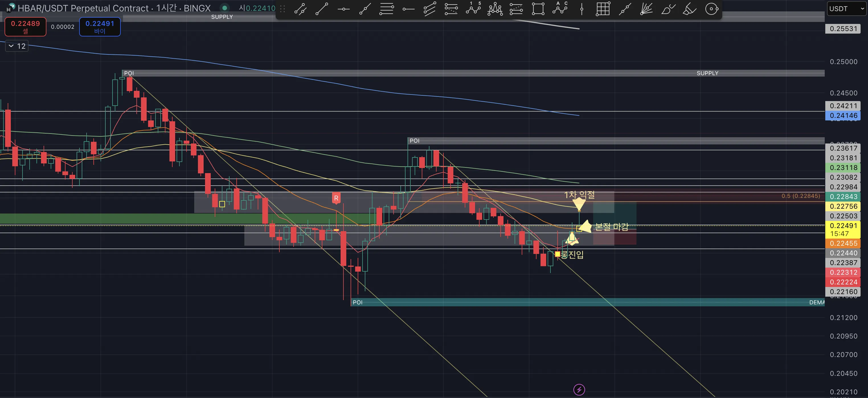Select the Fib Channel tool left of Rectangle

[x=516, y=9]
